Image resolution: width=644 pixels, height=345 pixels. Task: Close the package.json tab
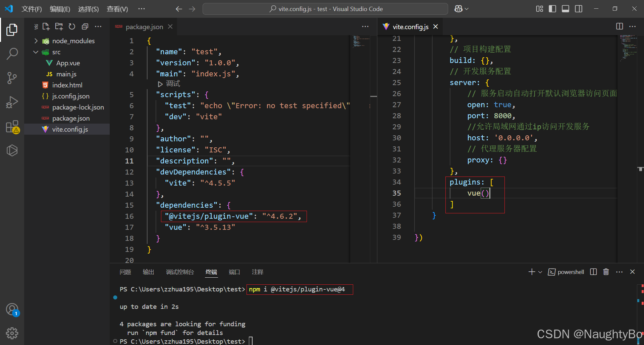click(x=170, y=26)
